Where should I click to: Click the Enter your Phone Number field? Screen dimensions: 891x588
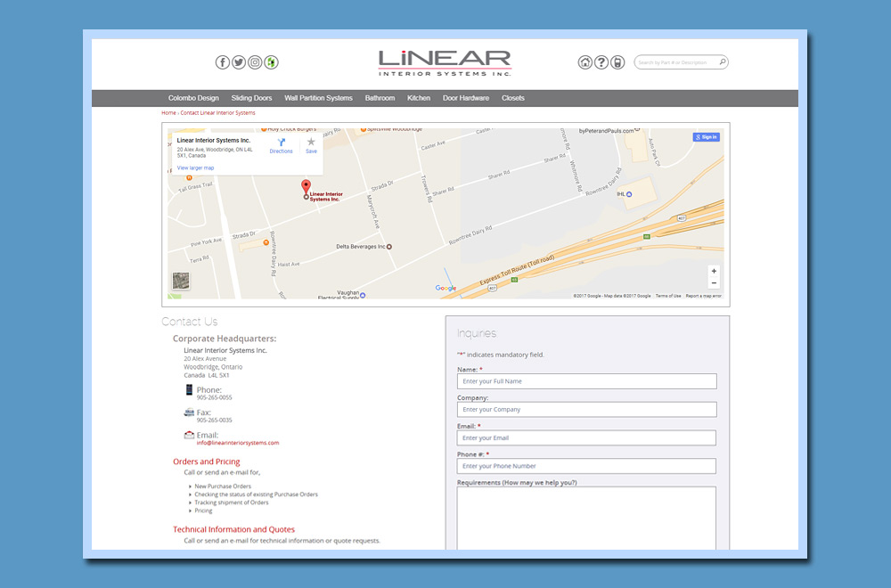586,466
